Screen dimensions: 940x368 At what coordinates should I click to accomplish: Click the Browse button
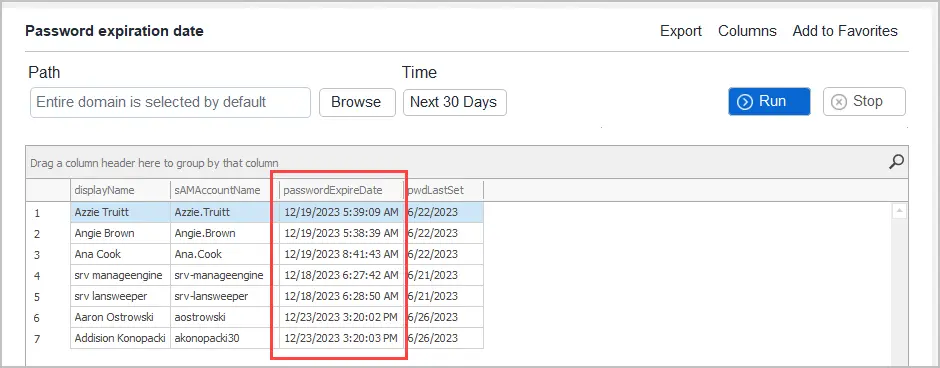coord(357,102)
